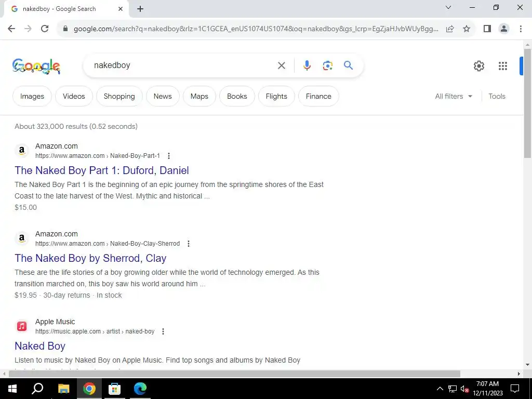This screenshot has width=532, height=399.
Task: Launch Microsoft Edge from the taskbar
Action: [x=140, y=389]
